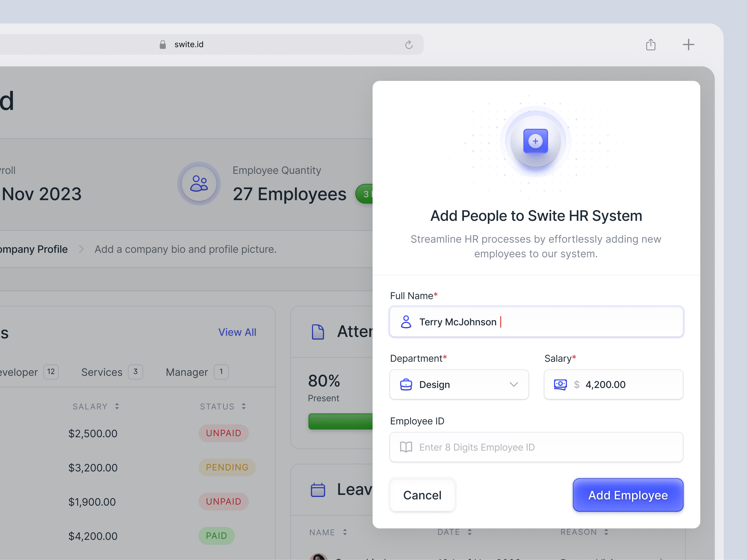Click the PENDING status badge
The image size is (747, 560).
[227, 468]
